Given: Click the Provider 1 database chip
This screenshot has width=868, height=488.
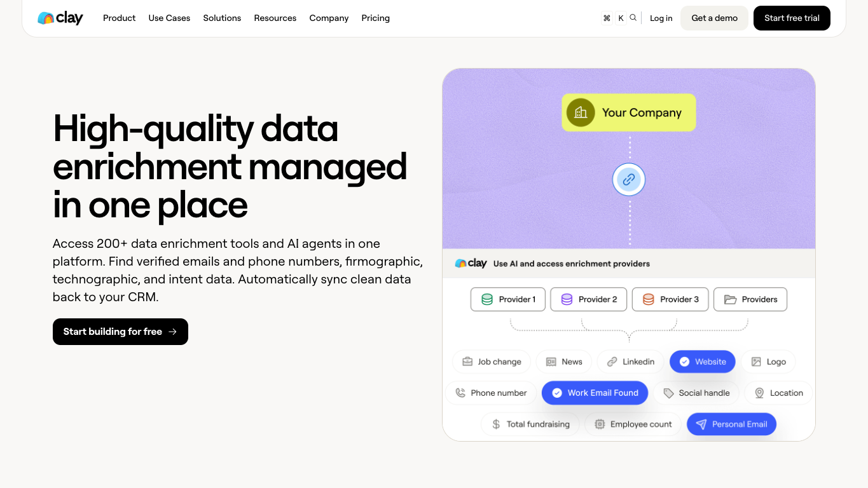Looking at the screenshot, I should pyautogui.click(x=508, y=299).
